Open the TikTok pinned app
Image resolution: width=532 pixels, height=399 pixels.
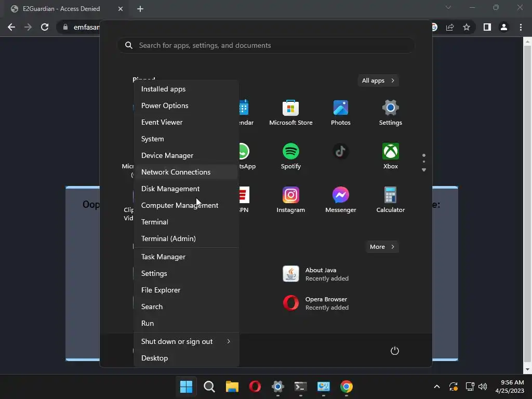click(341, 152)
